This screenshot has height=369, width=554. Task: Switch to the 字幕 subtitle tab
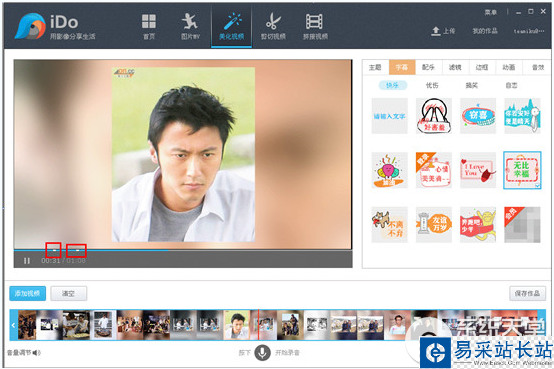click(402, 67)
